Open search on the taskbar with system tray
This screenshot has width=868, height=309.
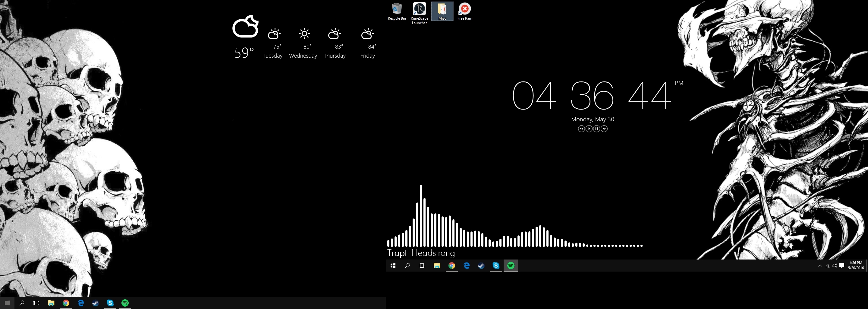(407, 266)
